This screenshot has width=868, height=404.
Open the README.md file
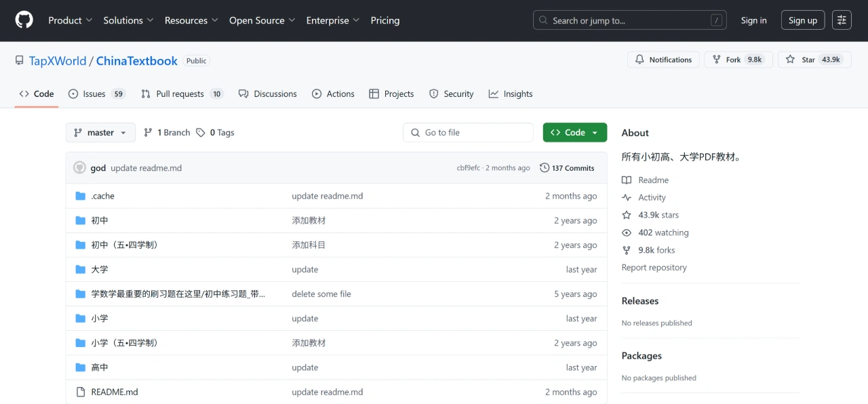click(114, 392)
